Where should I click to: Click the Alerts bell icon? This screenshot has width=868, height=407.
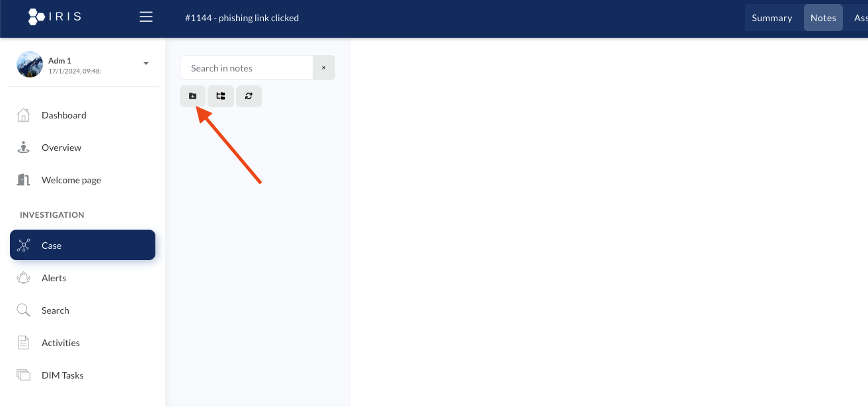click(x=24, y=278)
